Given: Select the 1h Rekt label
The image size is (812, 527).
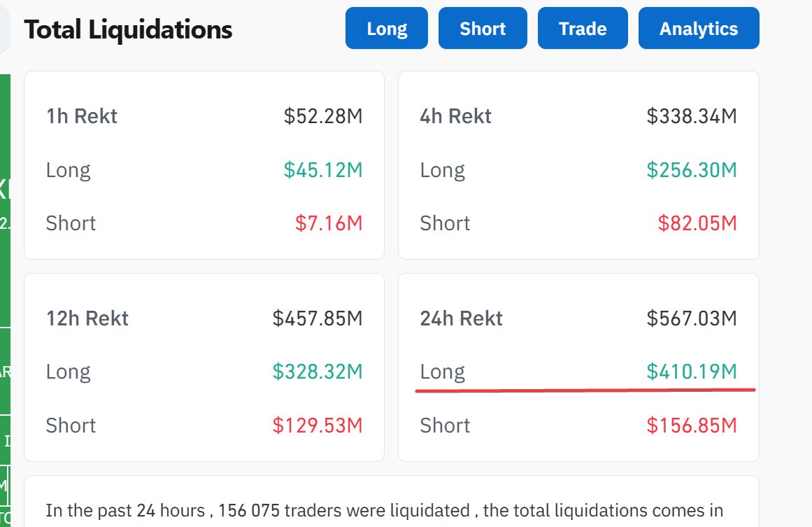Looking at the screenshot, I should [82, 116].
